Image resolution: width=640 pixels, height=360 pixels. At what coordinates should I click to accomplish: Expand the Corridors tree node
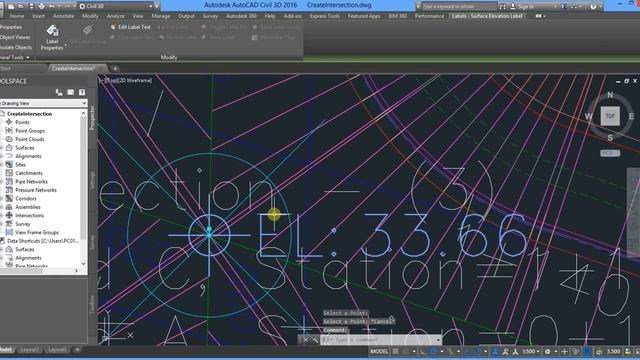point(2,198)
